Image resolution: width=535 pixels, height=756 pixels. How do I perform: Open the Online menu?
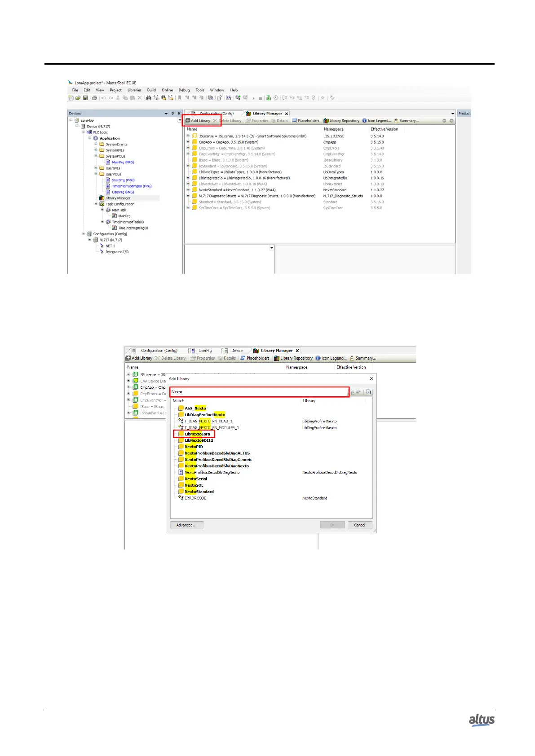pyautogui.click(x=168, y=90)
